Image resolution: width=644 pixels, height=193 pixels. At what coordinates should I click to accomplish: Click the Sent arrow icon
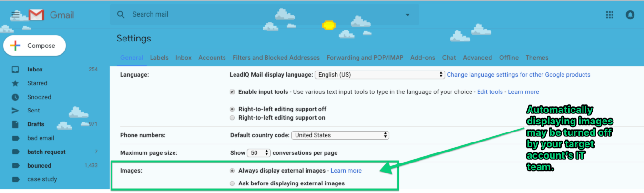(15, 111)
